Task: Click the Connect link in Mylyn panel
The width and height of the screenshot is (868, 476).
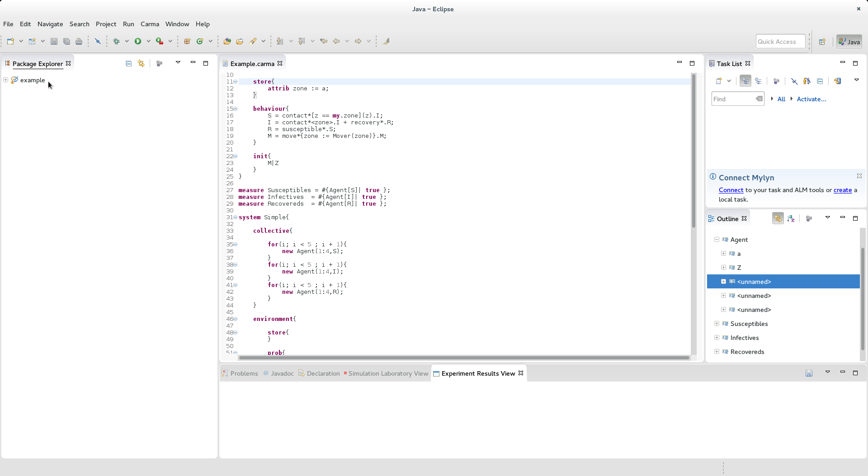Action: [731, 190]
